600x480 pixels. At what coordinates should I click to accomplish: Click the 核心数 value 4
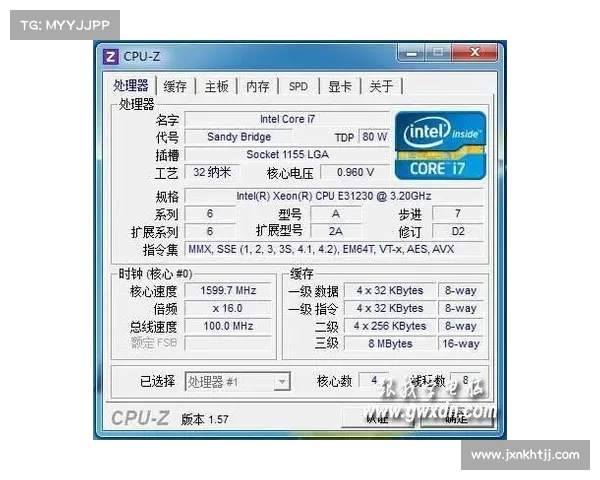(x=374, y=380)
